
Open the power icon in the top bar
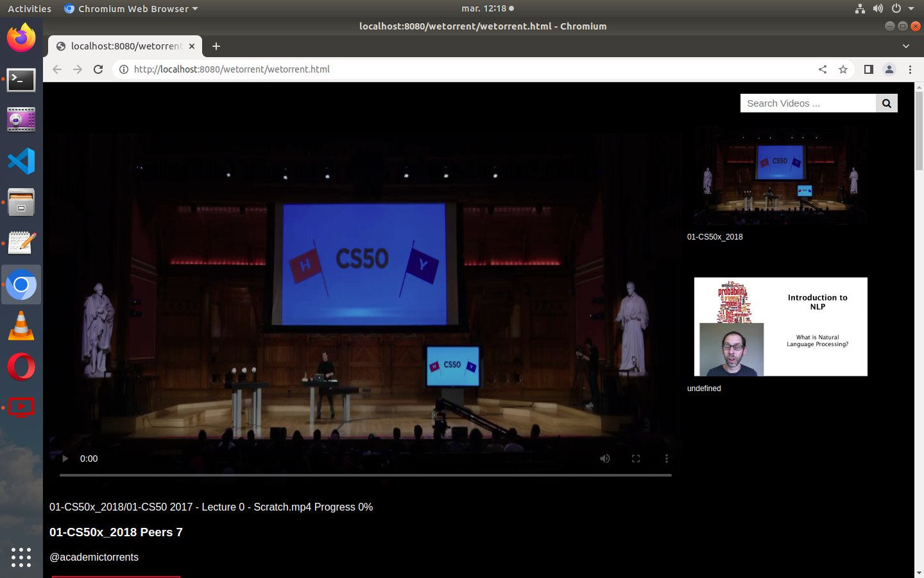[x=896, y=9]
